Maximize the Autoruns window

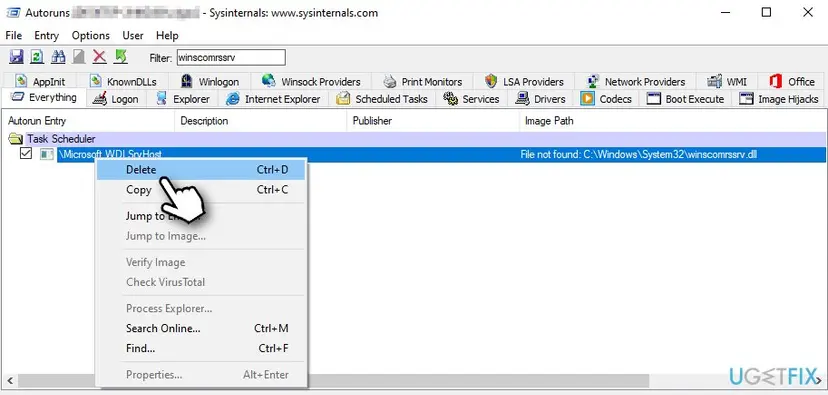click(767, 12)
